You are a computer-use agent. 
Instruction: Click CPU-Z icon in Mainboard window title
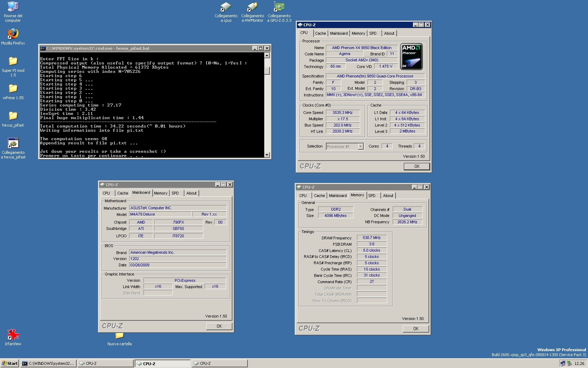(103, 185)
